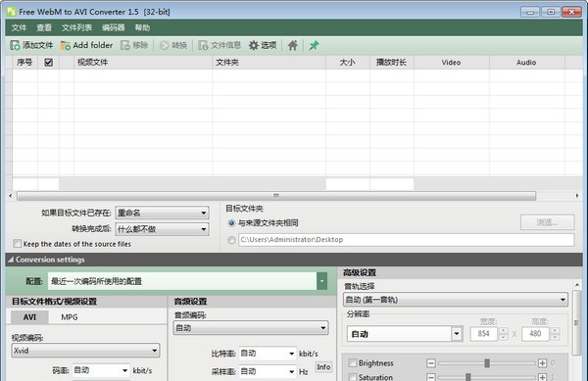Image resolution: width=588 pixels, height=381 pixels.
Task: Open the 转换完成后 dropdown showing 什么都不做
Action: 162,229
